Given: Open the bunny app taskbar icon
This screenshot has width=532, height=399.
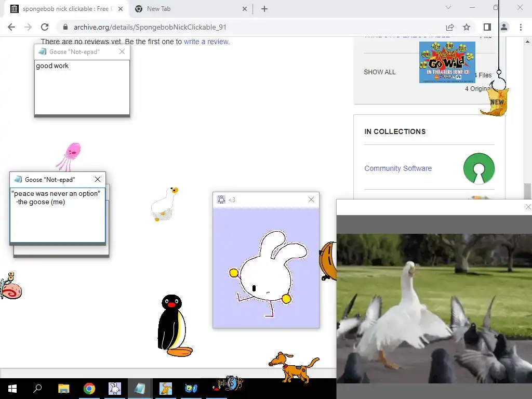Looking at the screenshot, I should (115, 389).
